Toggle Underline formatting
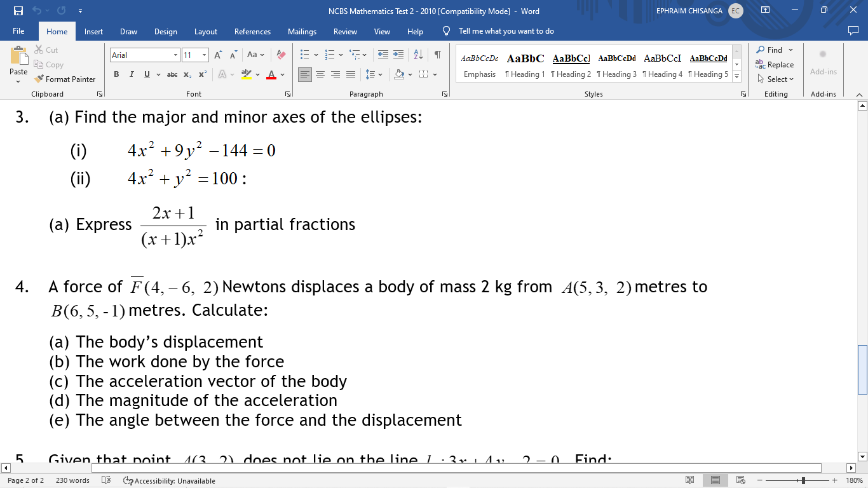 147,74
